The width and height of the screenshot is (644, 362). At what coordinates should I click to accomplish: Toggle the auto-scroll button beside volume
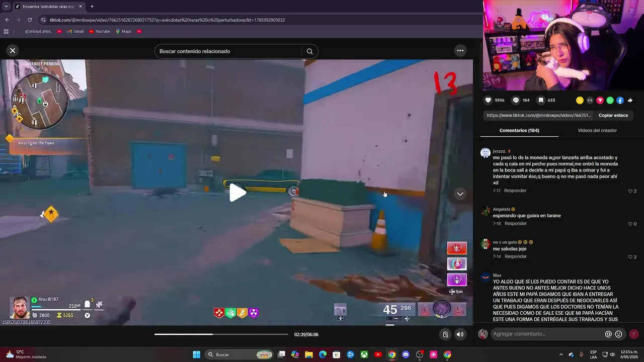click(x=445, y=334)
